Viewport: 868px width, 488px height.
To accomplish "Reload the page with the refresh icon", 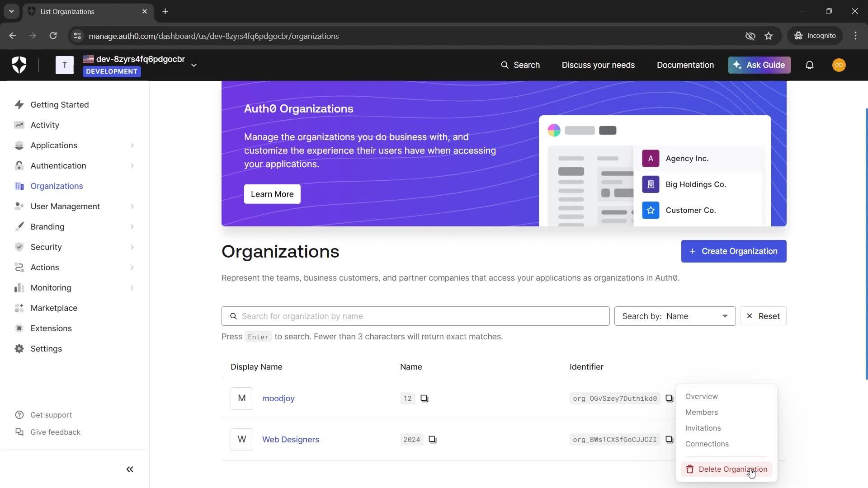I will (53, 36).
